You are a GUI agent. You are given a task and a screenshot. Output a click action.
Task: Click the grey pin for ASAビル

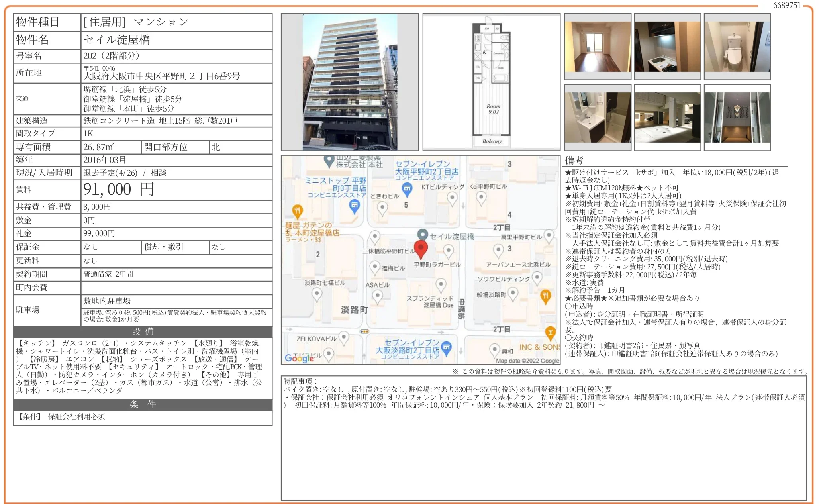click(x=377, y=296)
